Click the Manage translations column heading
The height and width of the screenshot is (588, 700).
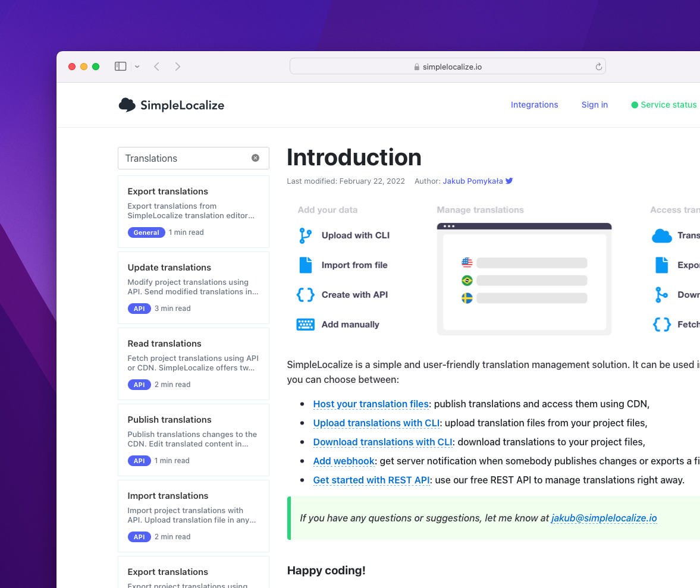pos(481,210)
